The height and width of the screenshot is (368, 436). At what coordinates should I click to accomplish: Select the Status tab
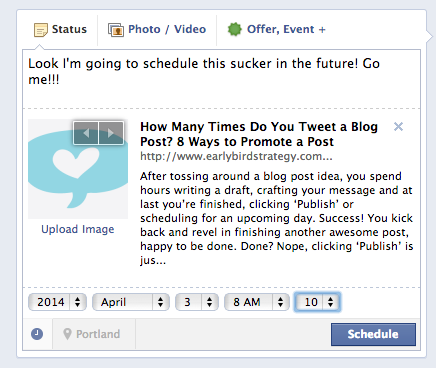(x=60, y=30)
